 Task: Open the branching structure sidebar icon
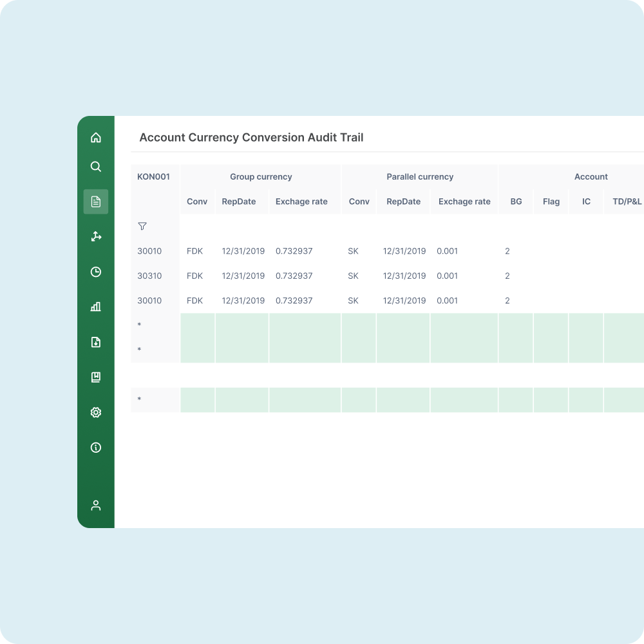[96, 236]
